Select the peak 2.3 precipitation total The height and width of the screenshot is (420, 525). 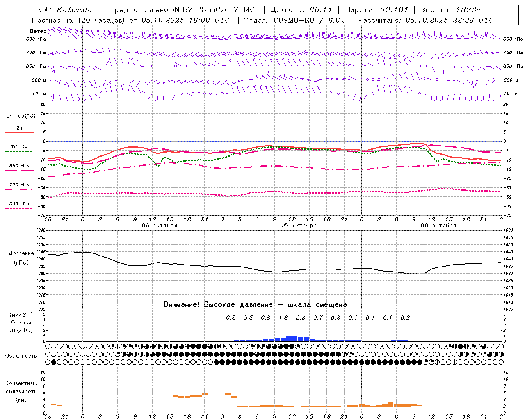tap(301, 317)
